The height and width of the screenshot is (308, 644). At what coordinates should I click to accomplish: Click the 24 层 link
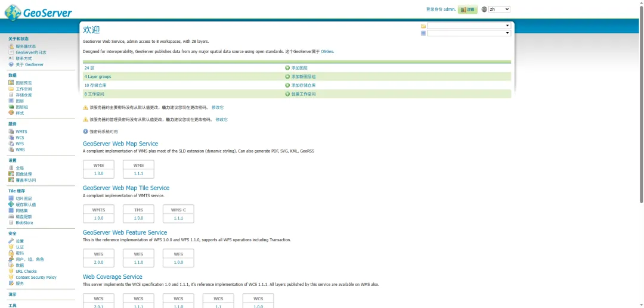[89, 68]
